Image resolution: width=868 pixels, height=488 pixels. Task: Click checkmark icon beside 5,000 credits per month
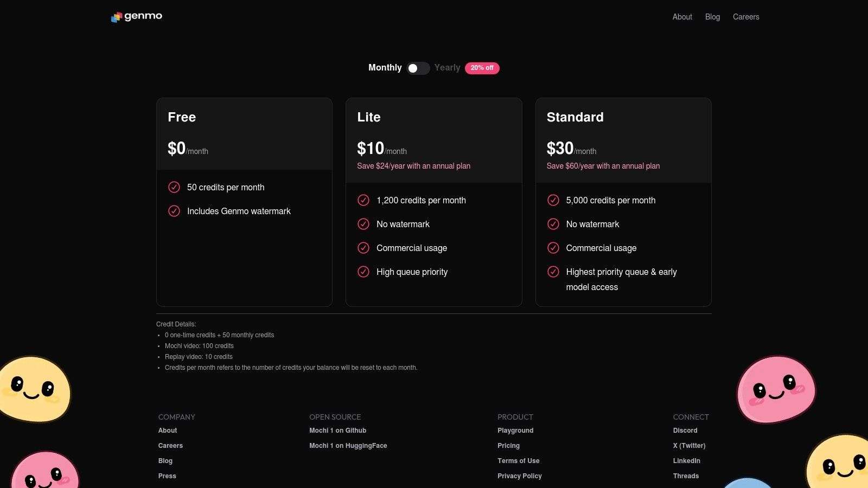tap(553, 200)
